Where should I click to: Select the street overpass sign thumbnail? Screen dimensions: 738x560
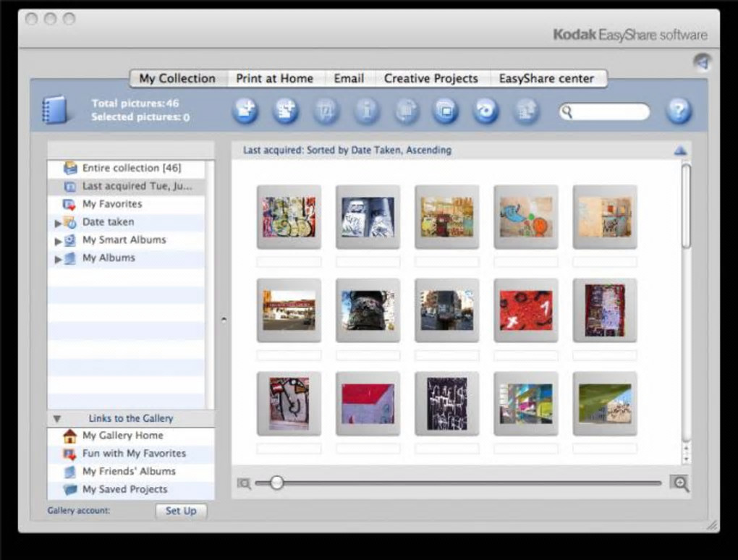tap(289, 310)
